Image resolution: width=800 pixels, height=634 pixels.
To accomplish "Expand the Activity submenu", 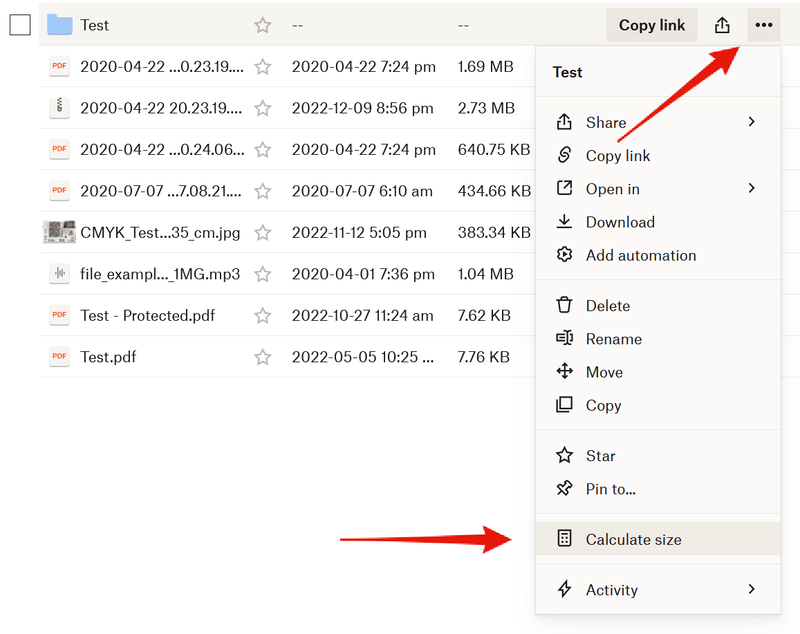I will click(x=752, y=590).
